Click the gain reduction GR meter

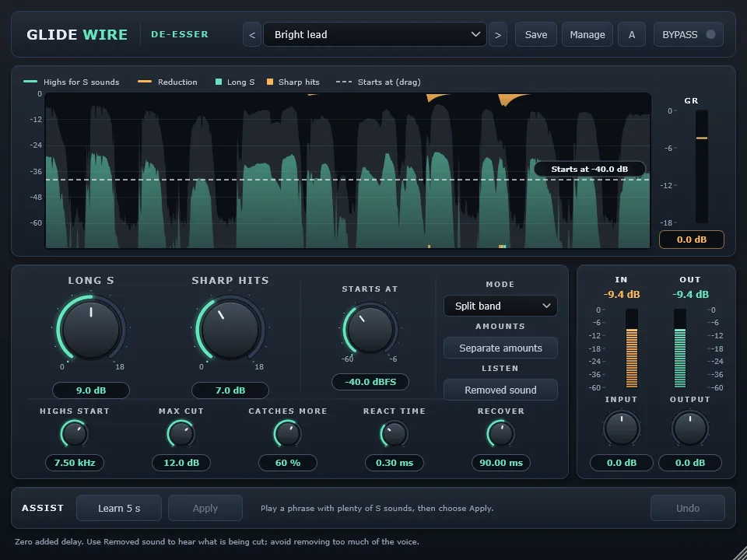(701, 166)
